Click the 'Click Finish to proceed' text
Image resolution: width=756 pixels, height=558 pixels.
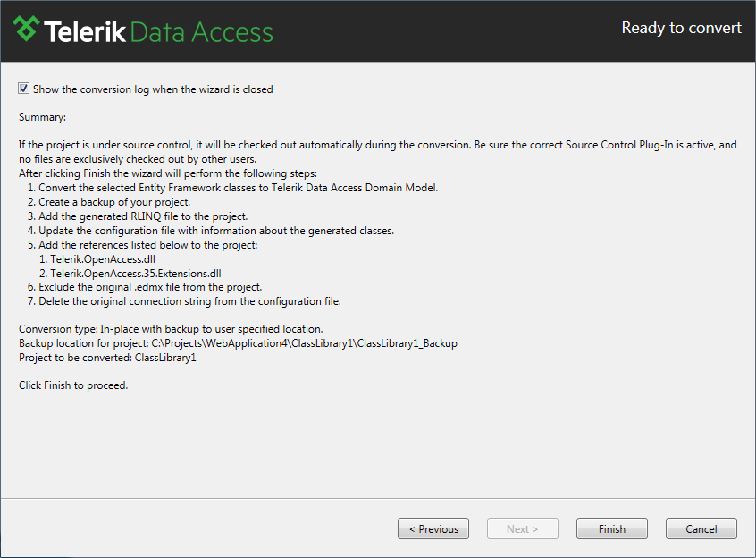[x=73, y=385]
